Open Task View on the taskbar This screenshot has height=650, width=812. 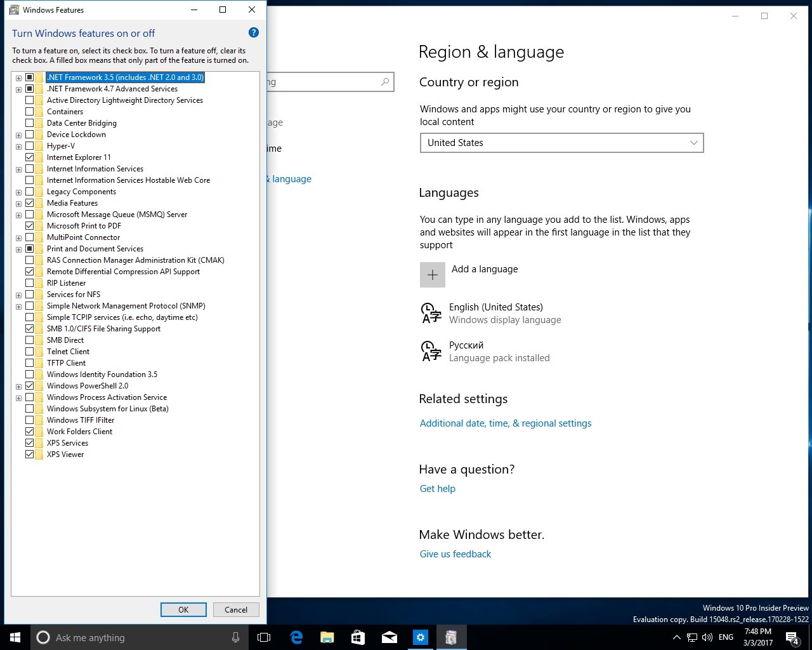click(x=264, y=637)
